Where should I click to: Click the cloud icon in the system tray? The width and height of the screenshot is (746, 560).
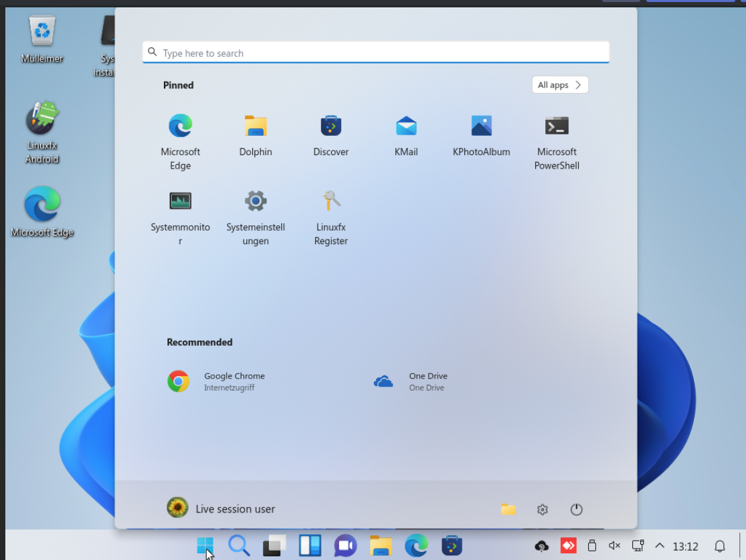pos(541,546)
